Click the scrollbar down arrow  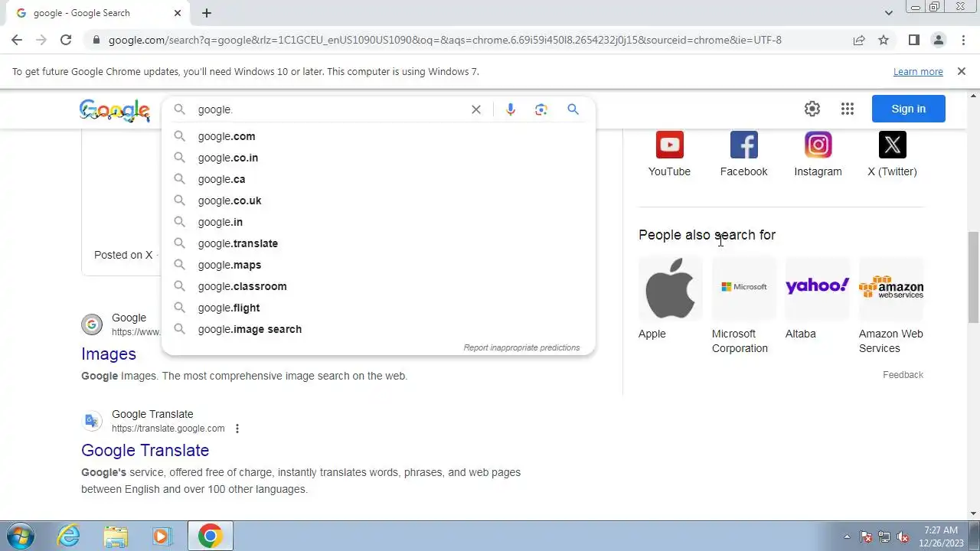pos(973,514)
